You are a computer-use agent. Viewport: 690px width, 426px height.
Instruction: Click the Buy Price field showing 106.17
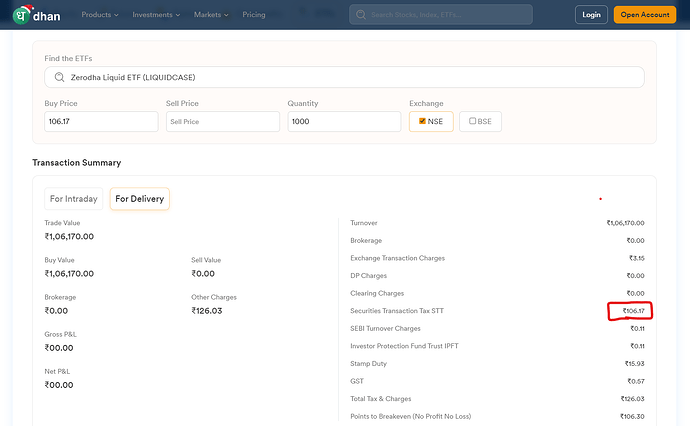click(x=101, y=121)
